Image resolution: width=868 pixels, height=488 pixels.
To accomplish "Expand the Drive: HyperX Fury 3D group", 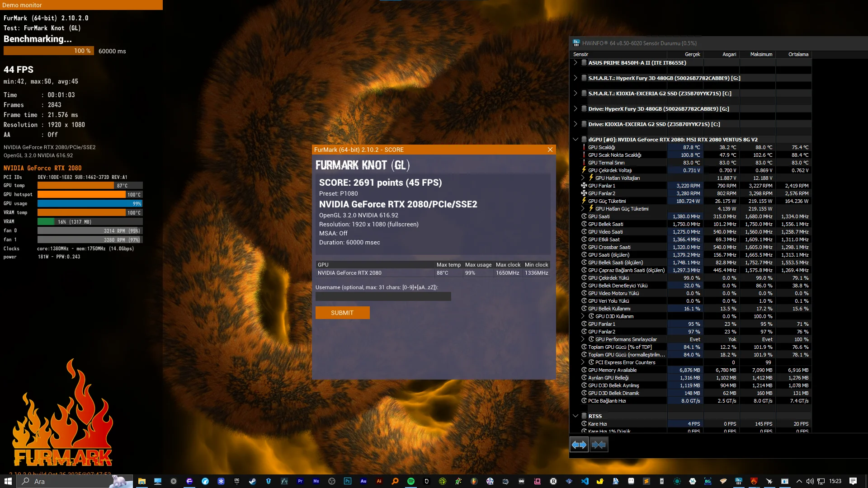I will point(576,109).
